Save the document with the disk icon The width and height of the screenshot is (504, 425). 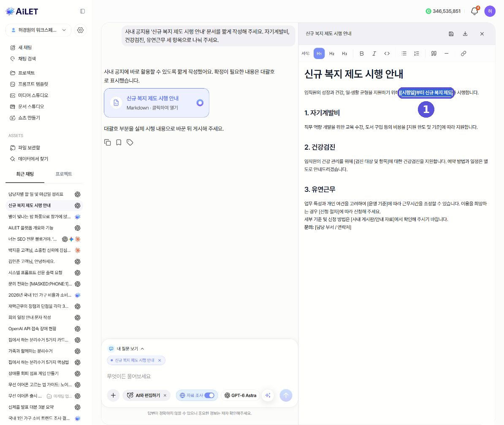pyautogui.click(x=451, y=34)
